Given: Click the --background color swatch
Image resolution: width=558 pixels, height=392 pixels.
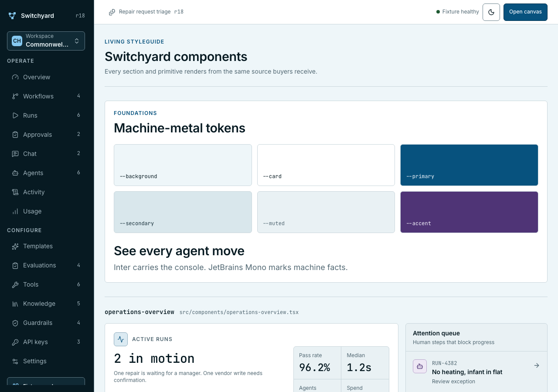Looking at the screenshot, I should [183, 165].
